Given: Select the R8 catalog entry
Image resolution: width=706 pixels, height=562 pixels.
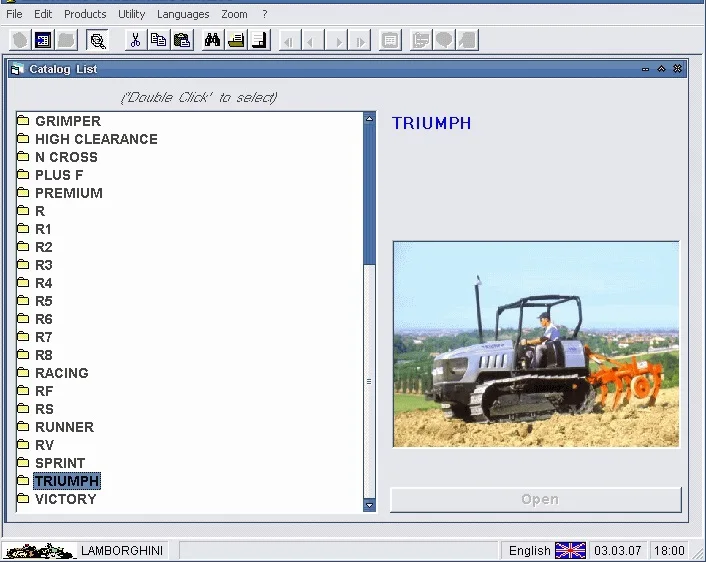Looking at the screenshot, I should pos(44,355).
